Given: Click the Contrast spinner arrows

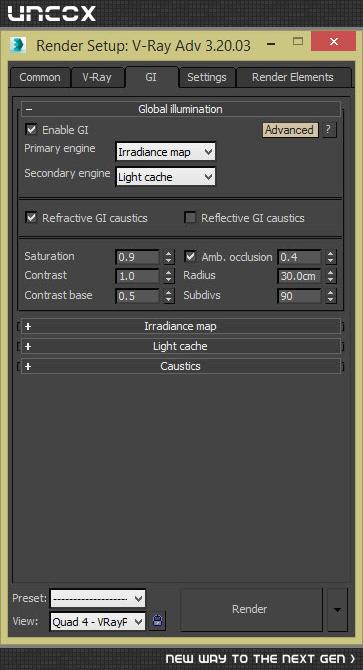Looking at the screenshot, I should pyautogui.click(x=169, y=276).
